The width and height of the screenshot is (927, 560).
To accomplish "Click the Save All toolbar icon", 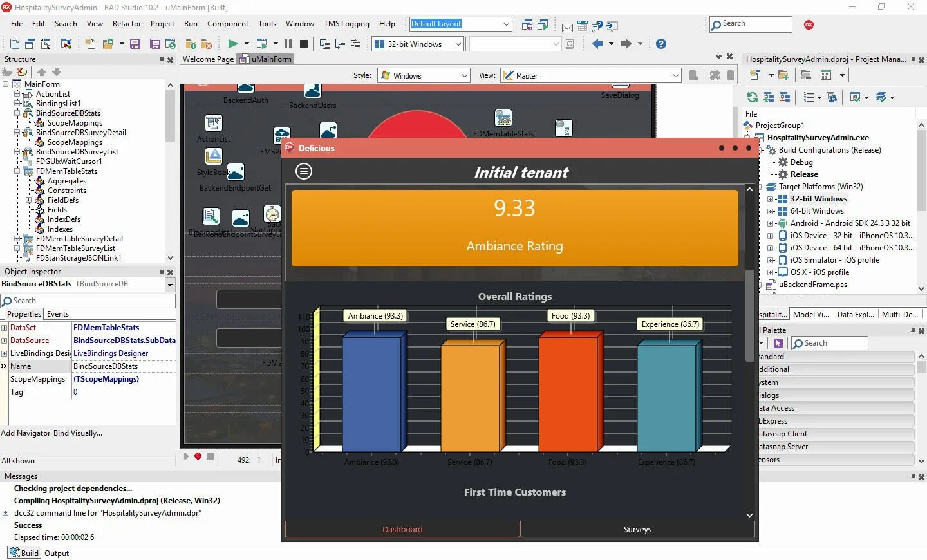I will click(x=155, y=44).
